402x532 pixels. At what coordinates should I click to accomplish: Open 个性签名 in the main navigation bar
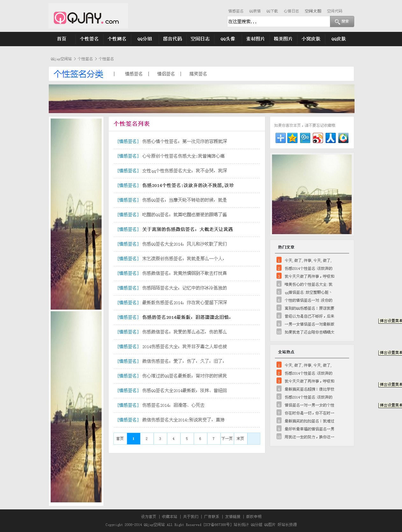point(89,39)
